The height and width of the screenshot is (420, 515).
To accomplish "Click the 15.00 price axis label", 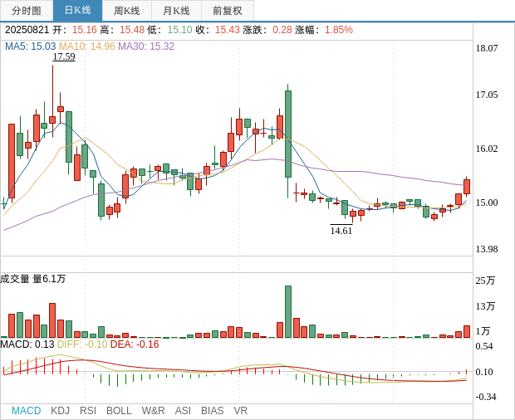I will [x=487, y=203].
